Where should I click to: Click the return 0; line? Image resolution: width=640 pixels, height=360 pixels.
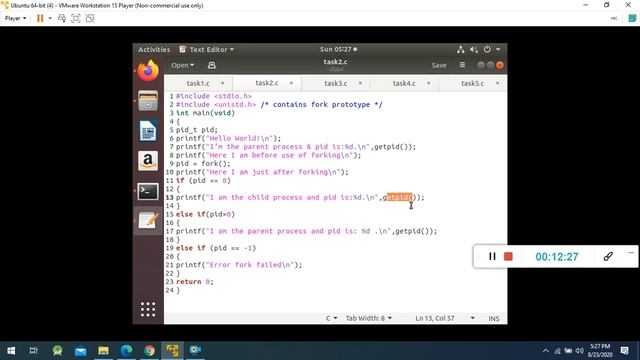coord(195,282)
